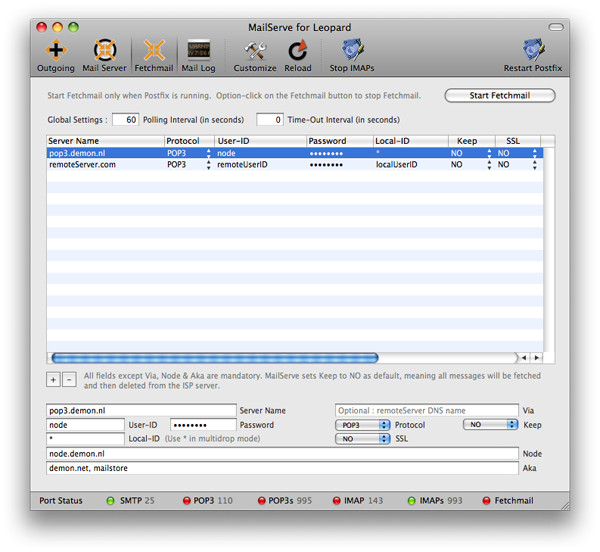Click the horizontal scrollbar thumb under table

(215, 358)
